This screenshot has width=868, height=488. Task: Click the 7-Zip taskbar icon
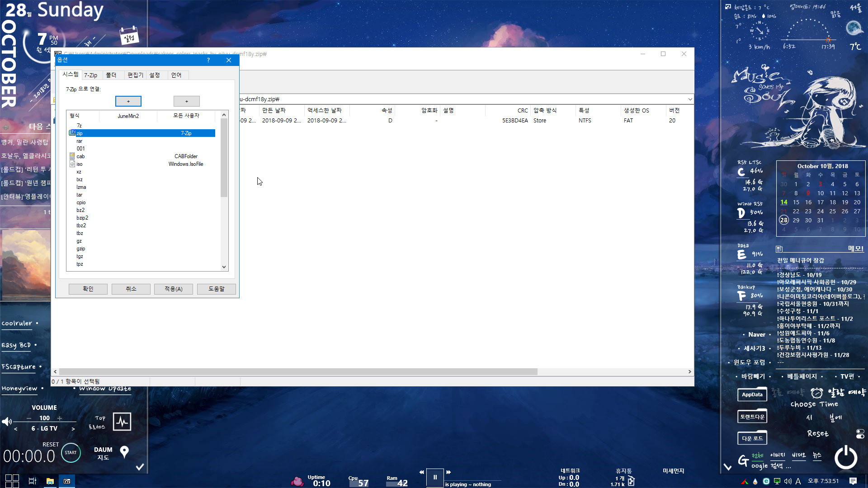pyautogui.click(x=67, y=481)
